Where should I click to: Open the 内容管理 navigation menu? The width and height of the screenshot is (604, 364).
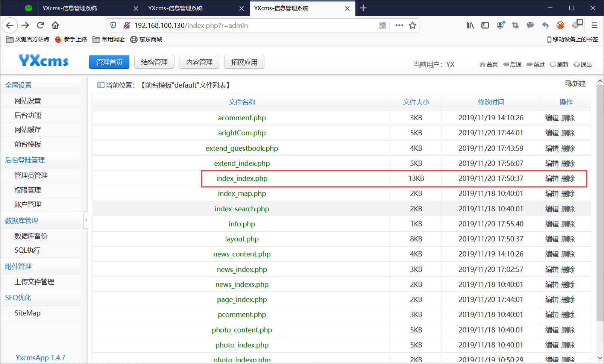tap(199, 62)
